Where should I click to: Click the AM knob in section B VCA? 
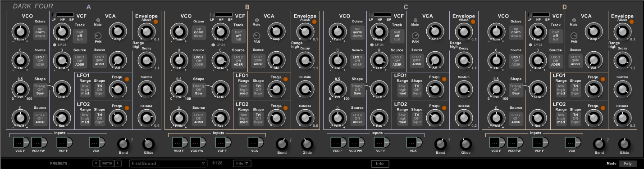pos(277,60)
